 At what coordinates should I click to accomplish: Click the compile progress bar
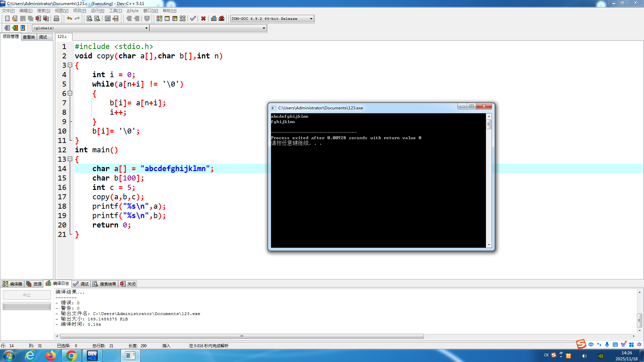(x=27, y=306)
